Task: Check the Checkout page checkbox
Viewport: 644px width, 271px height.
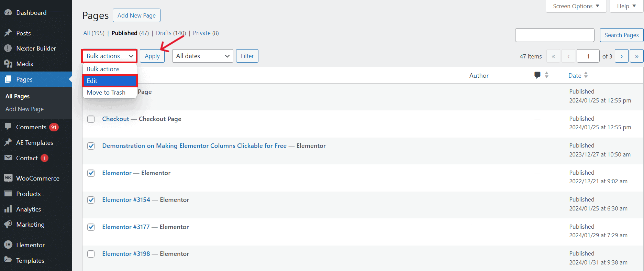Action: coord(91,119)
